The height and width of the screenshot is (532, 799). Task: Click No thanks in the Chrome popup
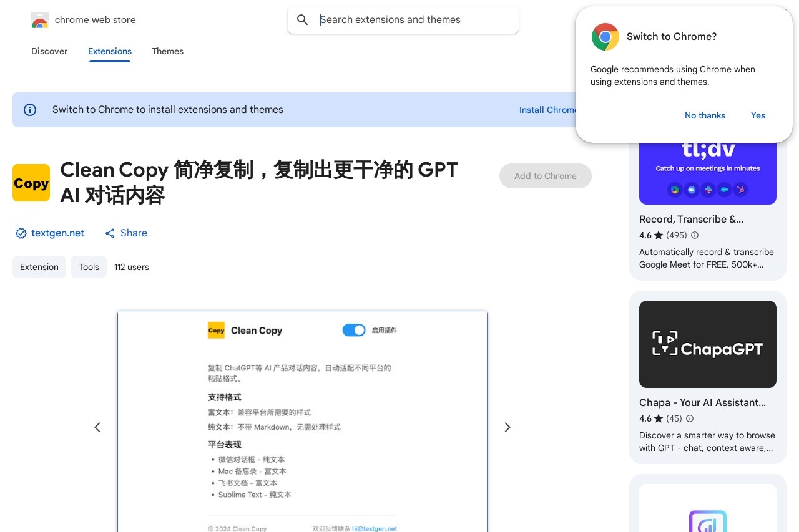[x=705, y=115]
